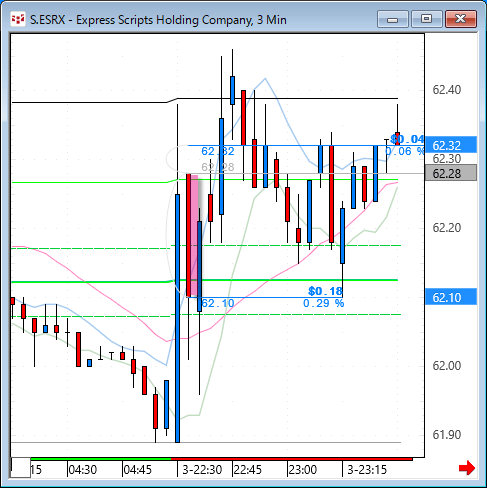The image size is (487, 488).
Task: Select the 62.10 blue price marker on scale
Action: 451,297
